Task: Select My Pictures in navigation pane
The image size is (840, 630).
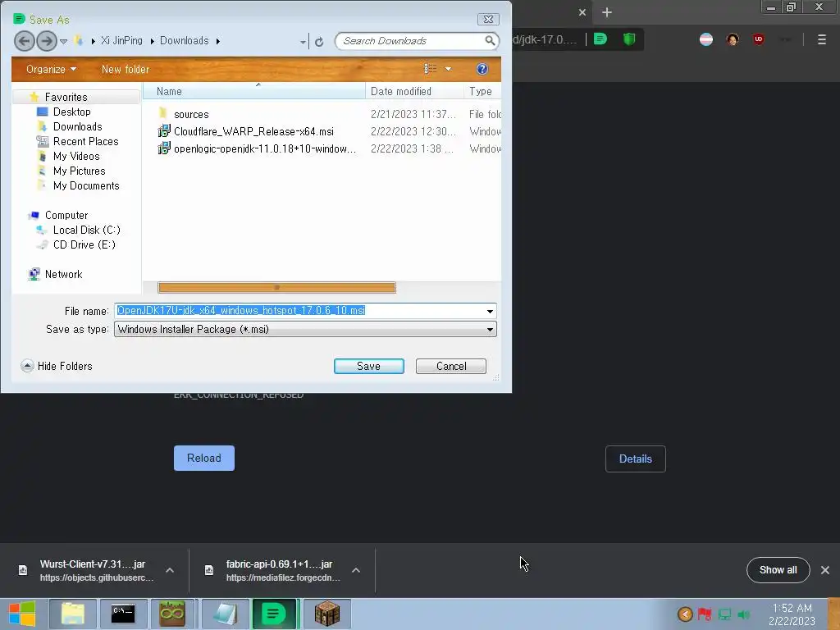Action: tap(79, 171)
